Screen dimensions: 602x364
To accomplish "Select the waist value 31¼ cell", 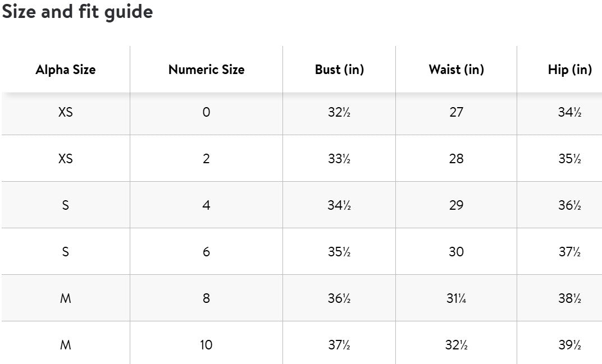I will click(456, 298).
